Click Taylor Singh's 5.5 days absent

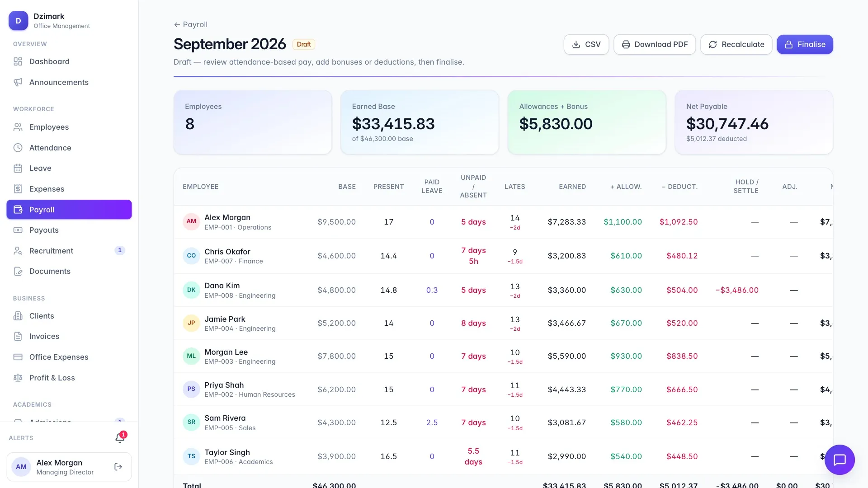(473, 456)
